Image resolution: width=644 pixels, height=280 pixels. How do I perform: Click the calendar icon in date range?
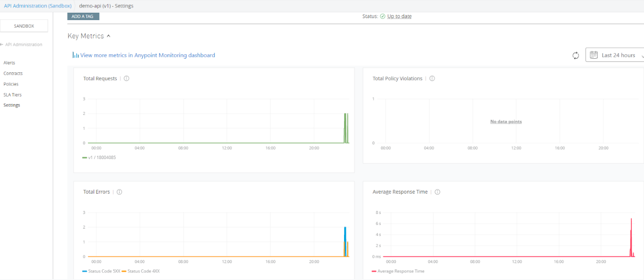[x=594, y=55]
